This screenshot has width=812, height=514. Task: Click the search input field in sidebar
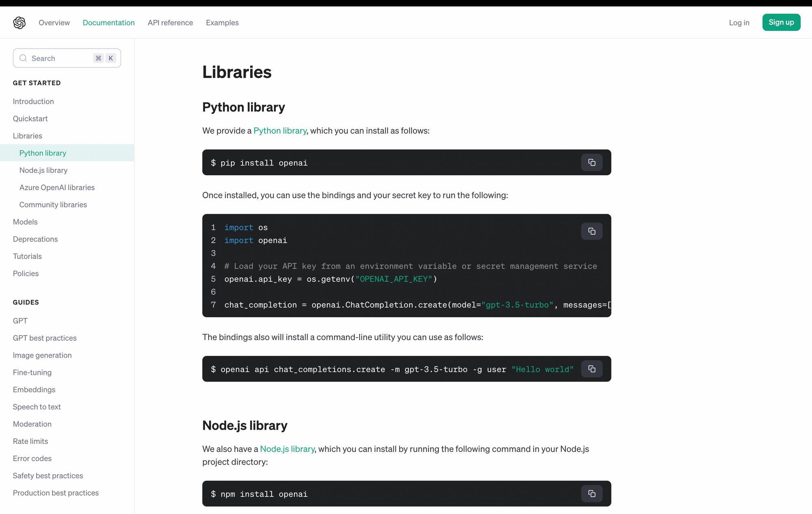[66, 58]
